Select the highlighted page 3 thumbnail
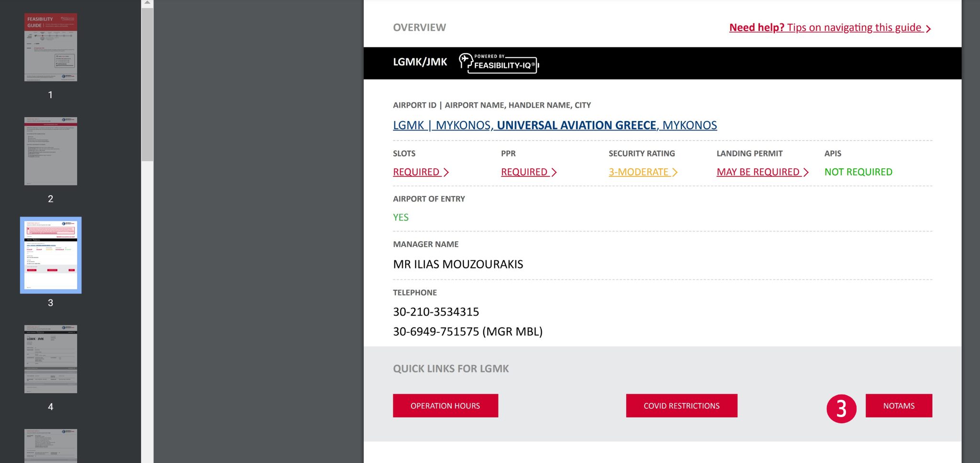Viewport: 980px width, 463px height. (51, 255)
